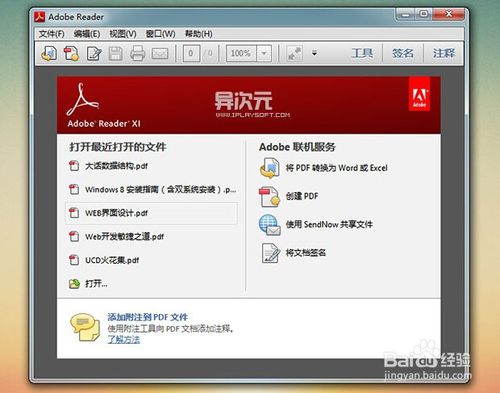Open the 文件(F) menu
The width and height of the screenshot is (500, 393).
[51, 34]
